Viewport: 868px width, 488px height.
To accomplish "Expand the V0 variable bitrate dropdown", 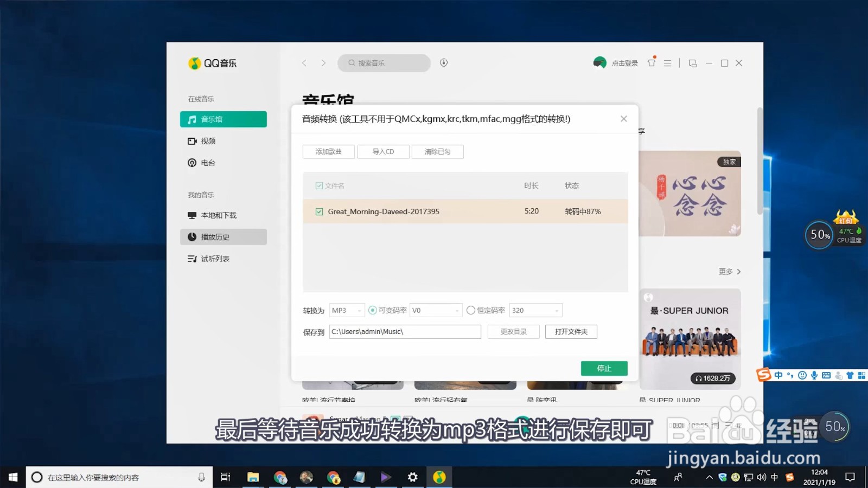I will coord(436,310).
